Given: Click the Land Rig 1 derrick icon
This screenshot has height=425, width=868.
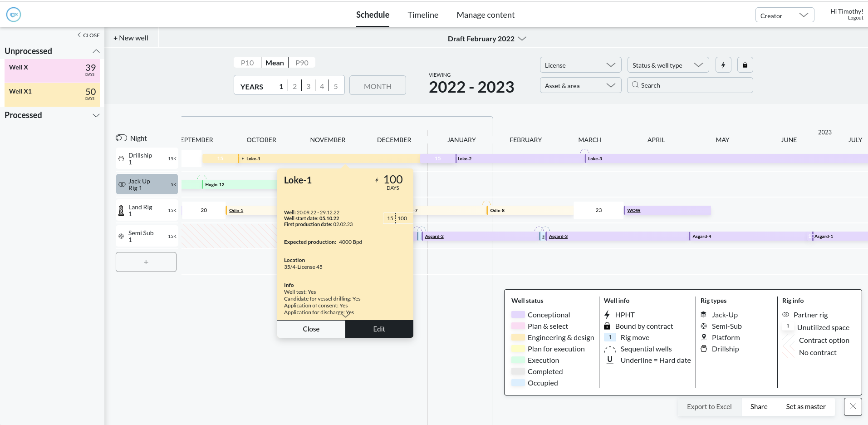Looking at the screenshot, I should [x=121, y=210].
